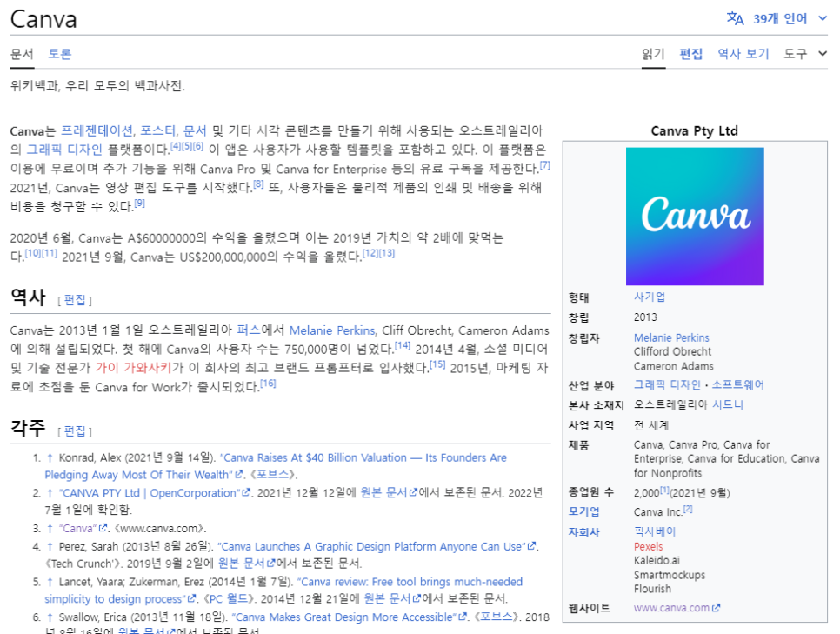The width and height of the screenshot is (840, 634).
Task: Click external link icon beside www.canva.com in infobox
Action: 717,608
